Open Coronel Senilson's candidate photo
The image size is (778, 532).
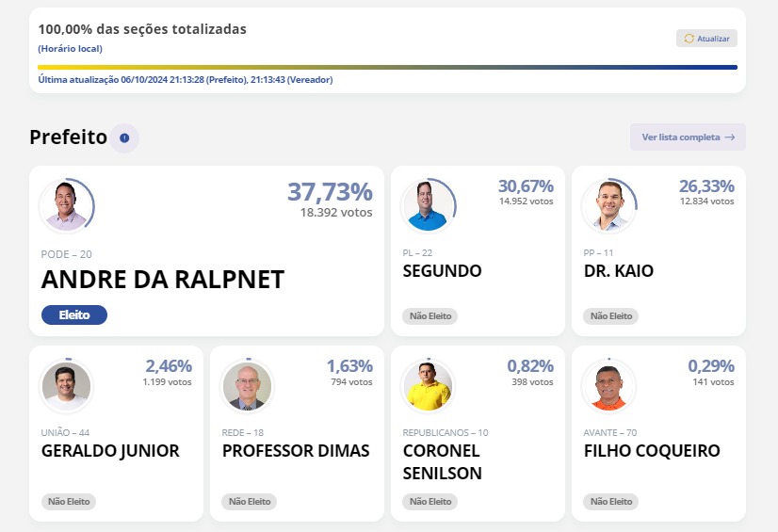[x=428, y=385]
